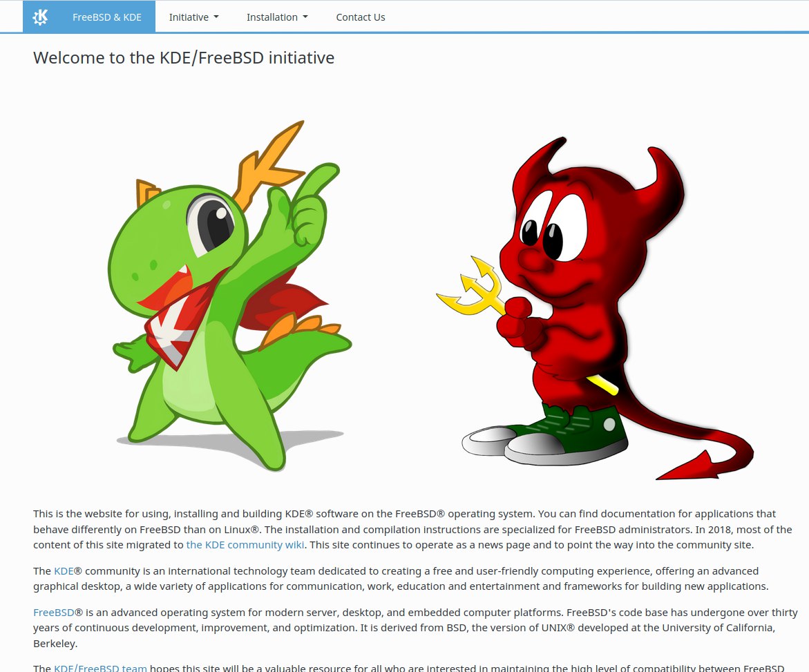Click Beastie's green sneakers
The height and width of the screenshot is (672, 809).
(x=545, y=434)
